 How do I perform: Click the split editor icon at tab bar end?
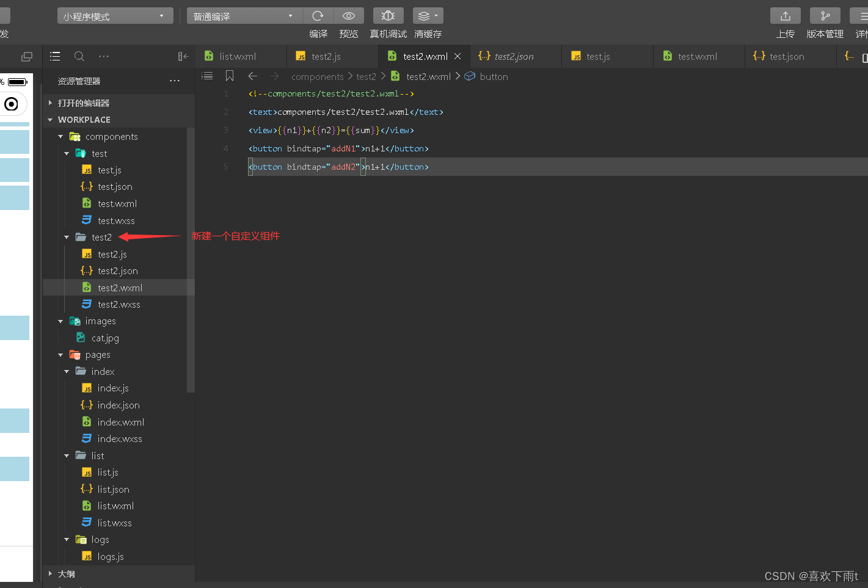coord(864,57)
